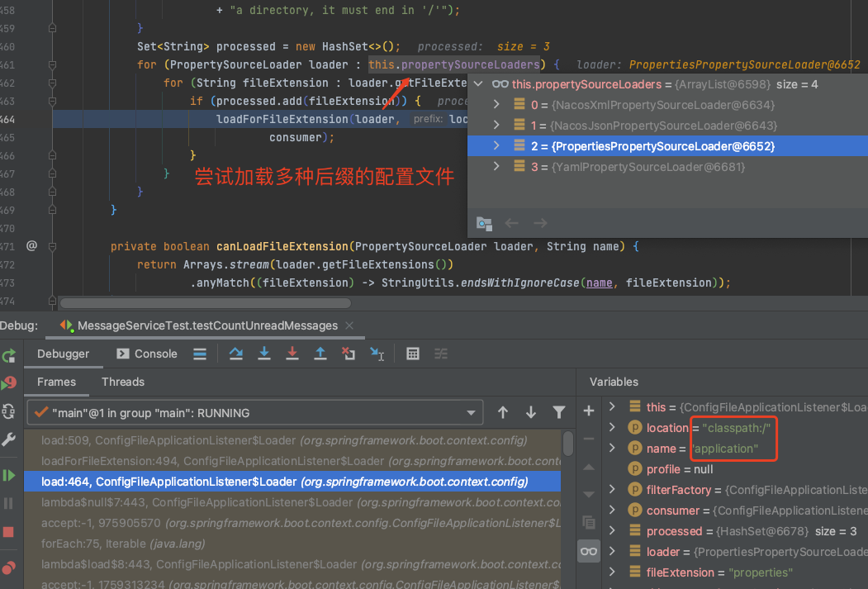Resume the program
This screenshot has height=589, width=868.
(x=9, y=476)
